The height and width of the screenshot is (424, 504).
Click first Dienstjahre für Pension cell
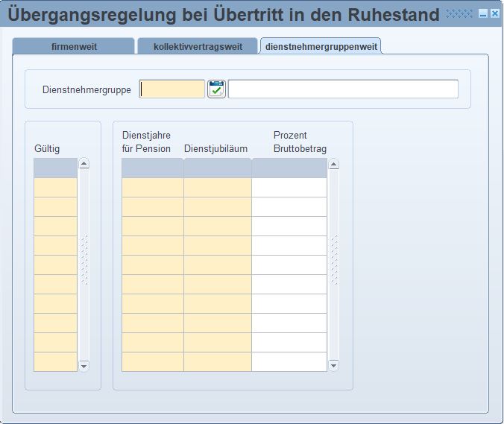pyautogui.click(x=152, y=187)
